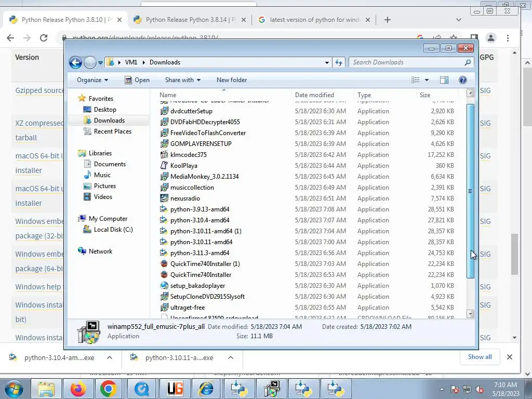Open the view options dropdown arrow
The height and width of the screenshot is (399, 532).
(x=427, y=80)
